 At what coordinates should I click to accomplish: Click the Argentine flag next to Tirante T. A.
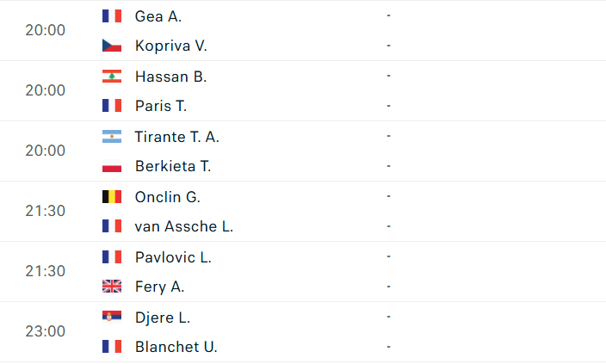click(x=111, y=136)
